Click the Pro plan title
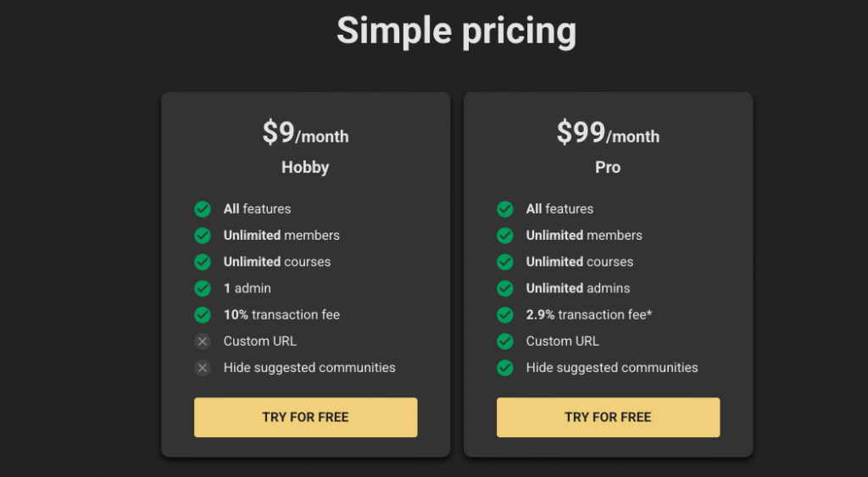 point(608,168)
